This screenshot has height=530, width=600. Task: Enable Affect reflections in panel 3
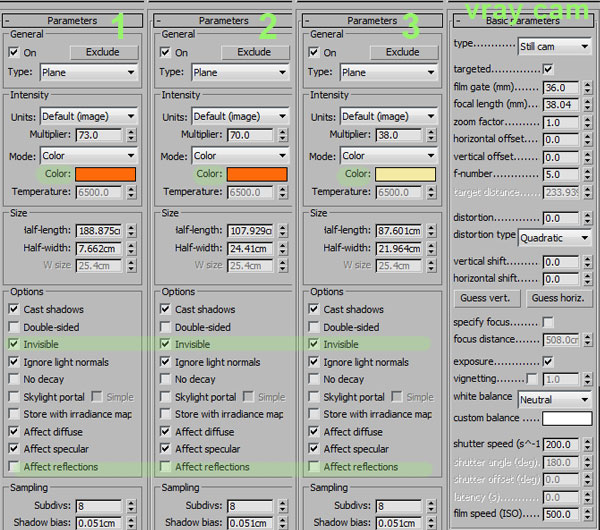pyautogui.click(x=314, y=466)
